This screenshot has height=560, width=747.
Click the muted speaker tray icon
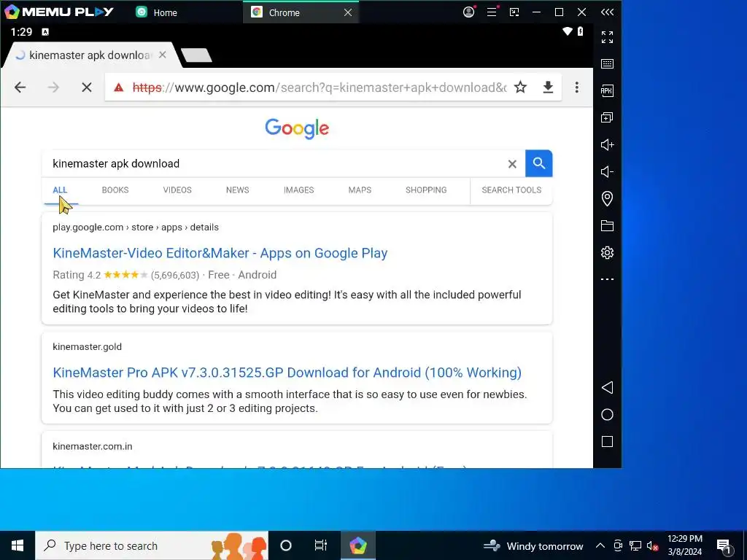pos(652,545)
